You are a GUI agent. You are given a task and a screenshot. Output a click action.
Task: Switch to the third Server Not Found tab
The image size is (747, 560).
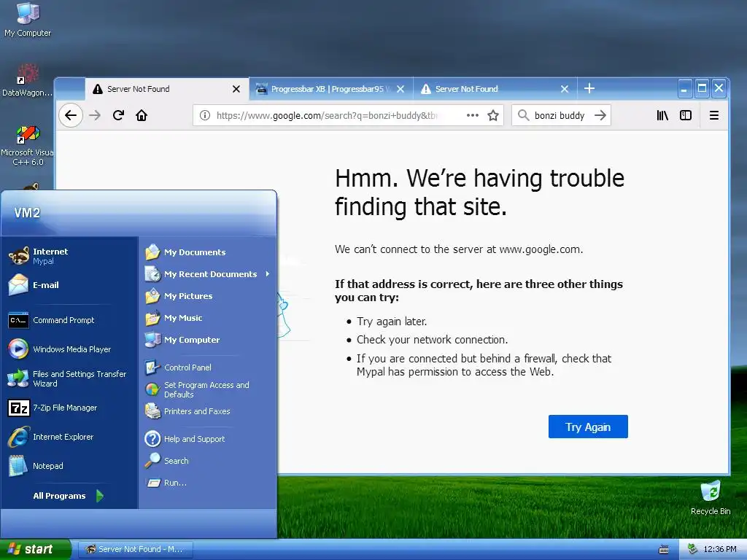point(495,89)
